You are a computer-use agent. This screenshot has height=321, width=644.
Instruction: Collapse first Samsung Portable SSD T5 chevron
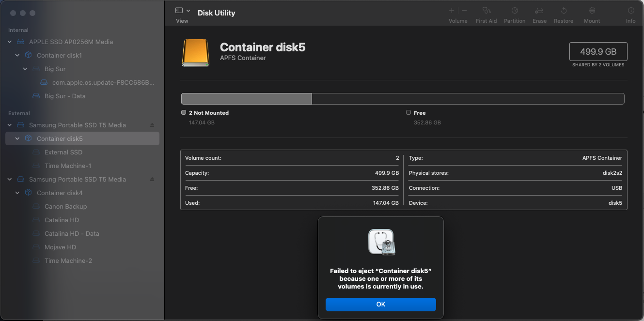(x=10, y=125)
